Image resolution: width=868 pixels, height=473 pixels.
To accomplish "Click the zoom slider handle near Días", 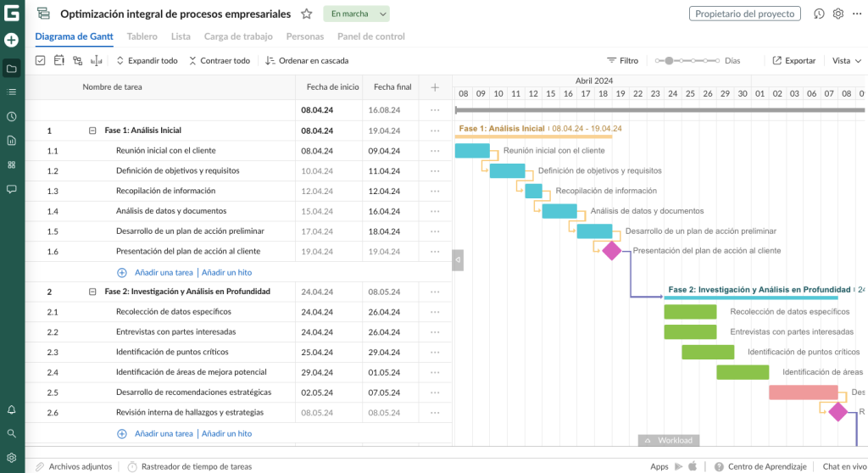I will tap(669, 60).
